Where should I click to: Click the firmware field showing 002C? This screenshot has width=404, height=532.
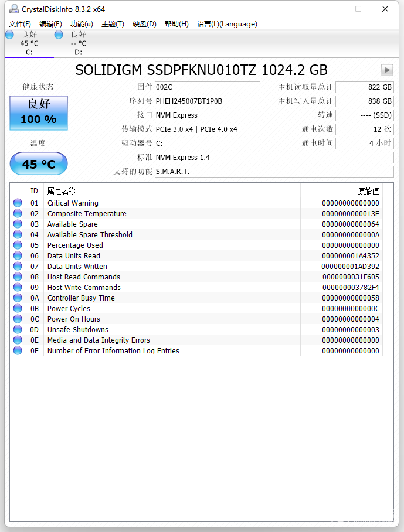(x=208, y=87)
